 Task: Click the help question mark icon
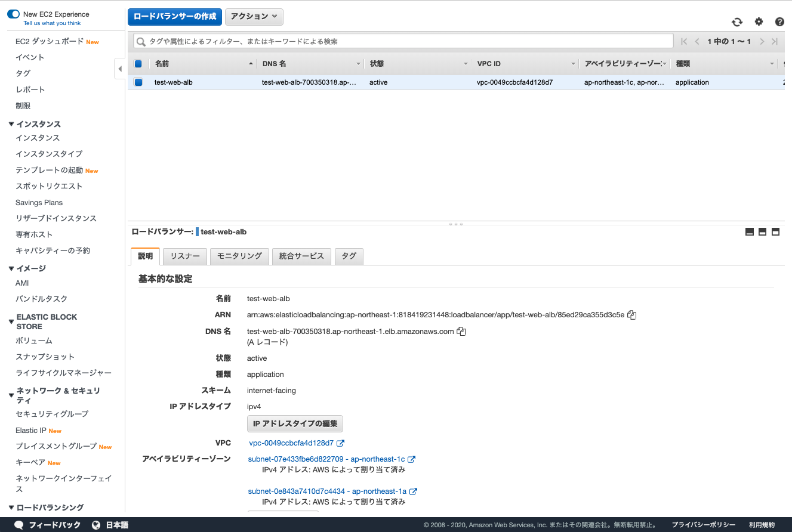coord(779,21)
